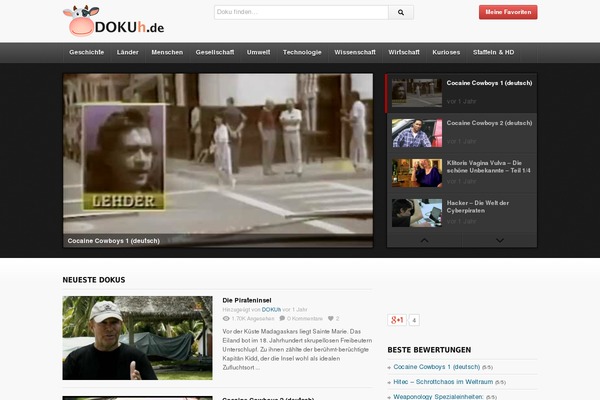Viewport: 600px width, 400px height.
Task: Open Cocaine Cowboys 1 (deutsch) title in slider list
Action: click(x=489, y=83)
